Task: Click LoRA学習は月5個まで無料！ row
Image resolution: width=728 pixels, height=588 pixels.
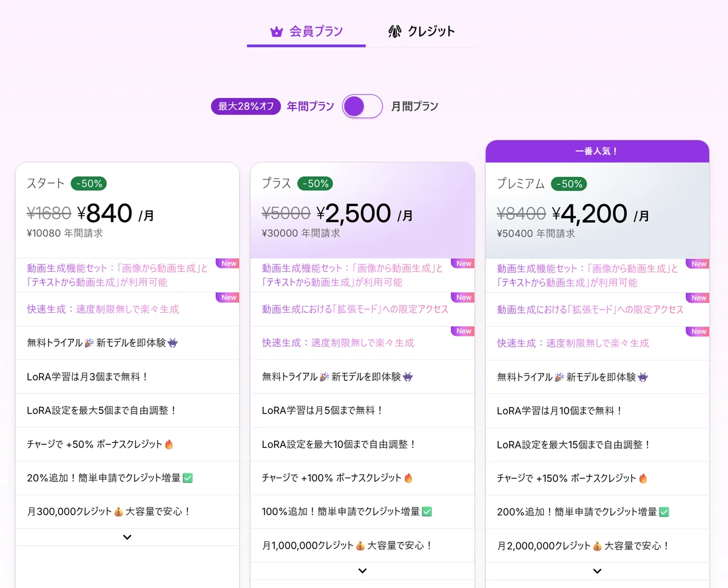Action: pos(362,410)
